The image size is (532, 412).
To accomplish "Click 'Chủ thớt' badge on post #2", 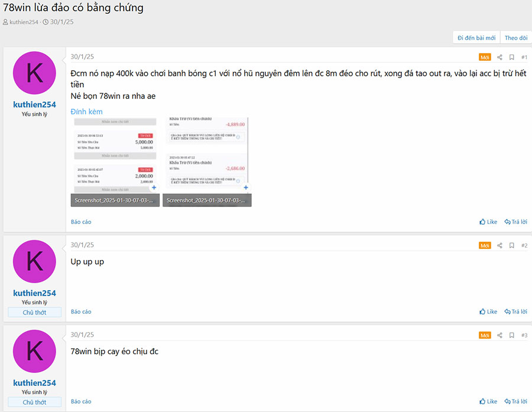I will 35,312.
